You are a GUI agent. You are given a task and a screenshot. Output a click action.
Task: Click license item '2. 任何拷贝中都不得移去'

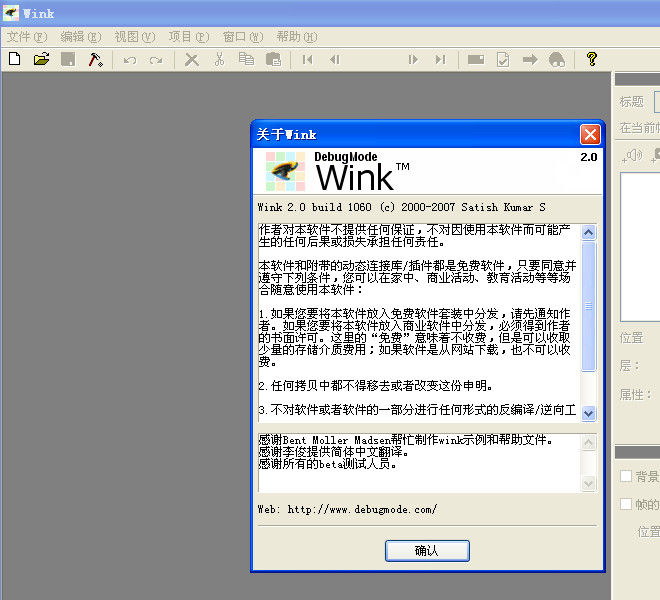(375, 386)
